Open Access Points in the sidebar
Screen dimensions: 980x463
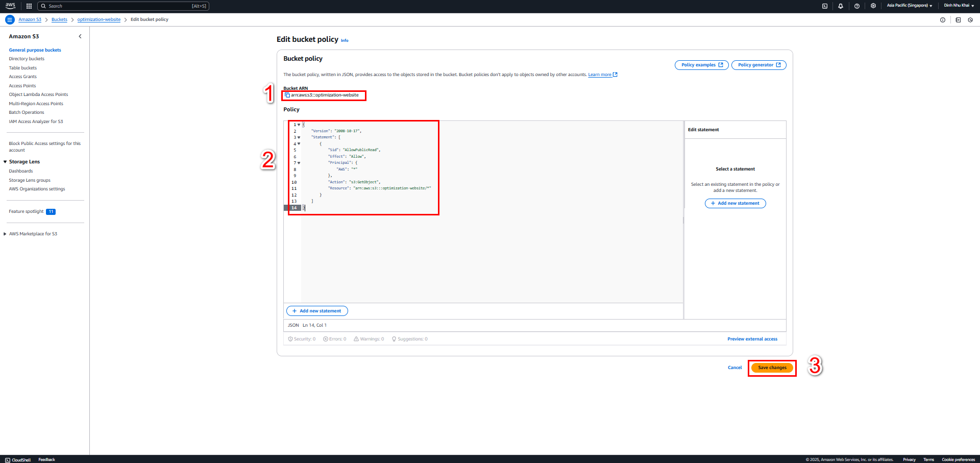tap(22, 86)
